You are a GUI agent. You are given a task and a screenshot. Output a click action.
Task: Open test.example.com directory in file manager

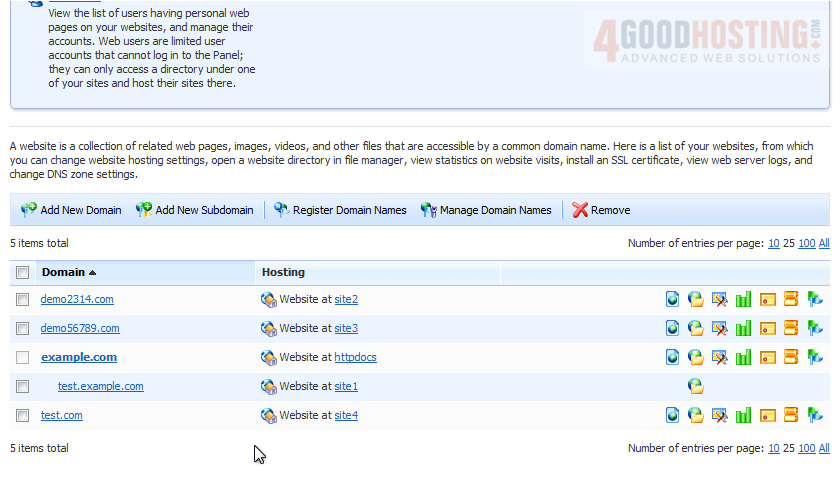click(696, 386)
